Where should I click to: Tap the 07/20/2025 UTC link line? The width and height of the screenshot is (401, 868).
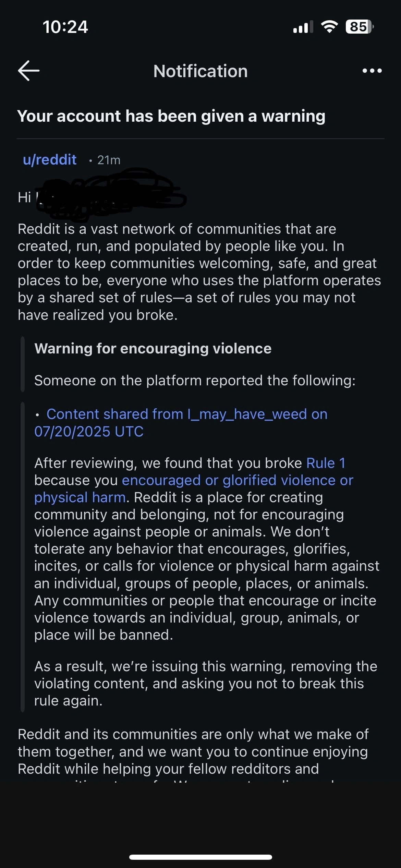(89, 432)
